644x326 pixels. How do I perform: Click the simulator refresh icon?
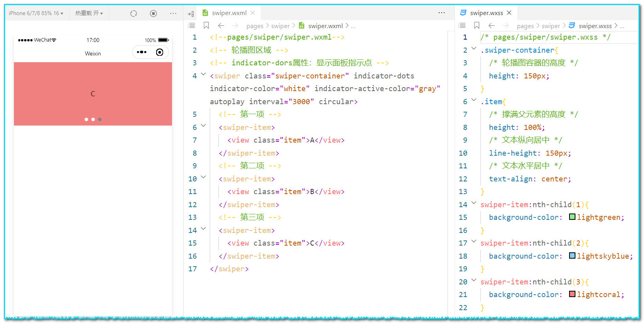click(134, 13)
